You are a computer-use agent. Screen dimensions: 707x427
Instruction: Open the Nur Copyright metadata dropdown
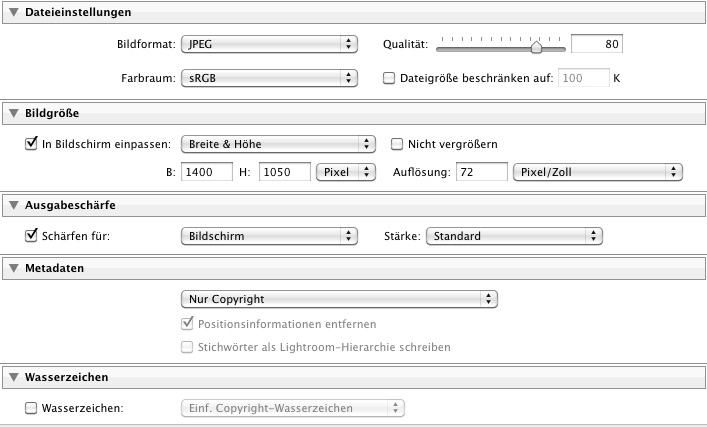[x=339, y=299]
